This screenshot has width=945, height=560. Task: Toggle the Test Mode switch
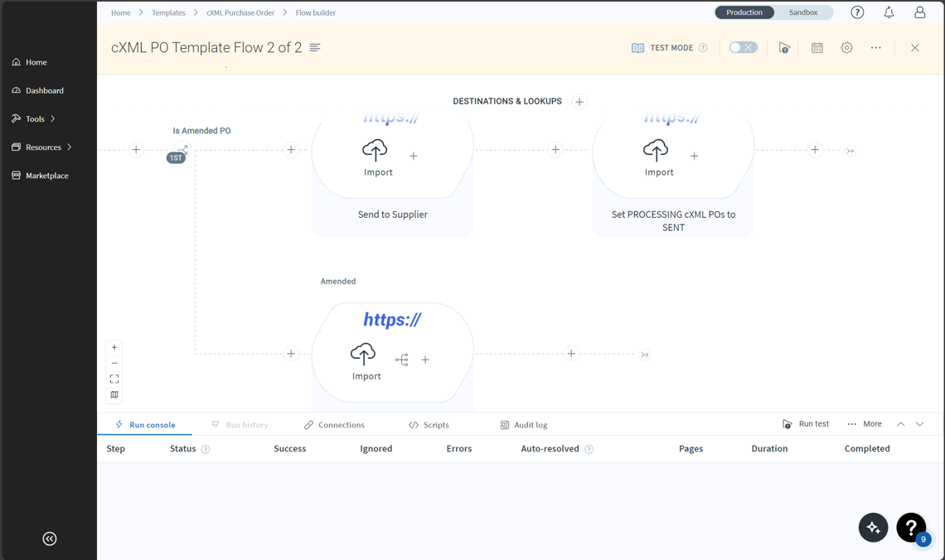pyautogui.click(x=743, y=48)
